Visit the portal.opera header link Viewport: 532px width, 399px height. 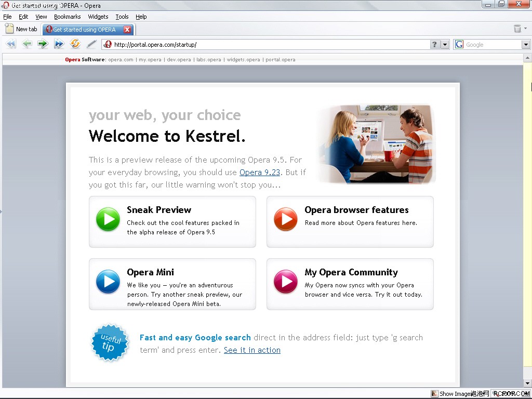(x=280, y=60)
